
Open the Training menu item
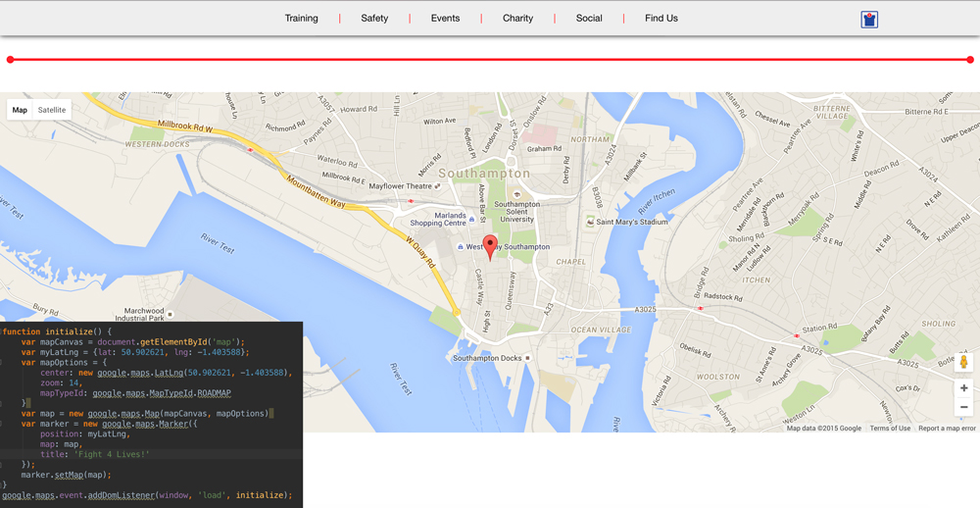301,19
